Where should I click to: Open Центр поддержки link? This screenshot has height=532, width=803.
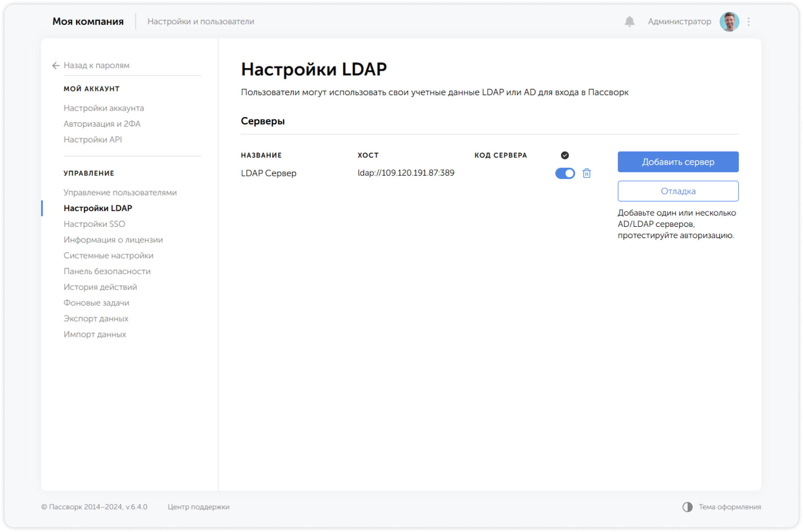pos(198,507)
